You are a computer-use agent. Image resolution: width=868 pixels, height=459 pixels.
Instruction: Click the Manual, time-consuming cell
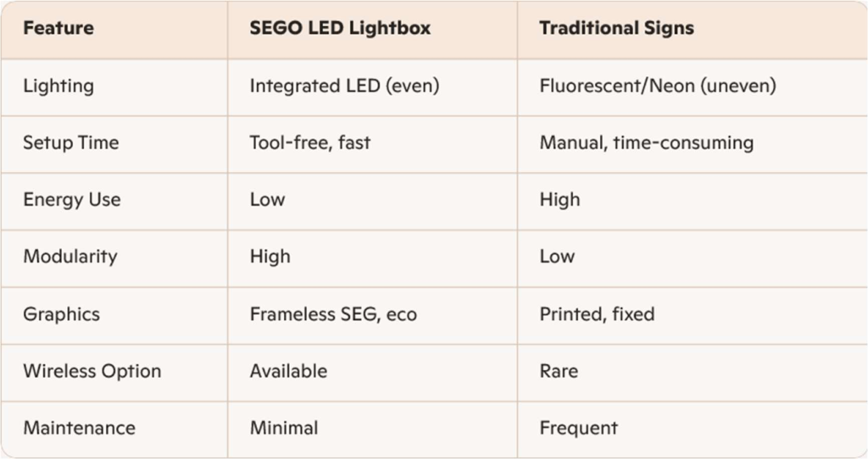click(x=646, y=142)
